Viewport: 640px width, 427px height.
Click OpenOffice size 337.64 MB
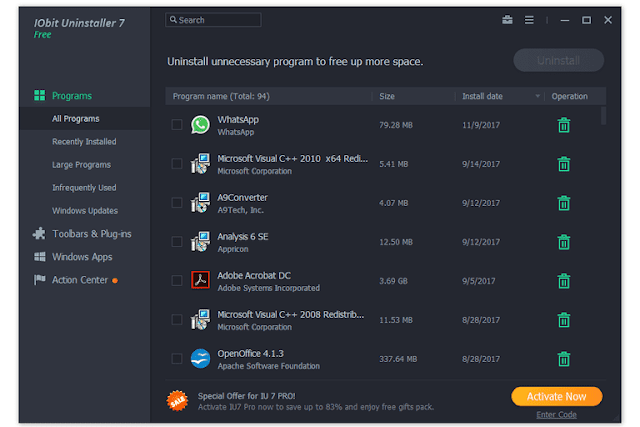pyautogui.click(x=398, y=359)
